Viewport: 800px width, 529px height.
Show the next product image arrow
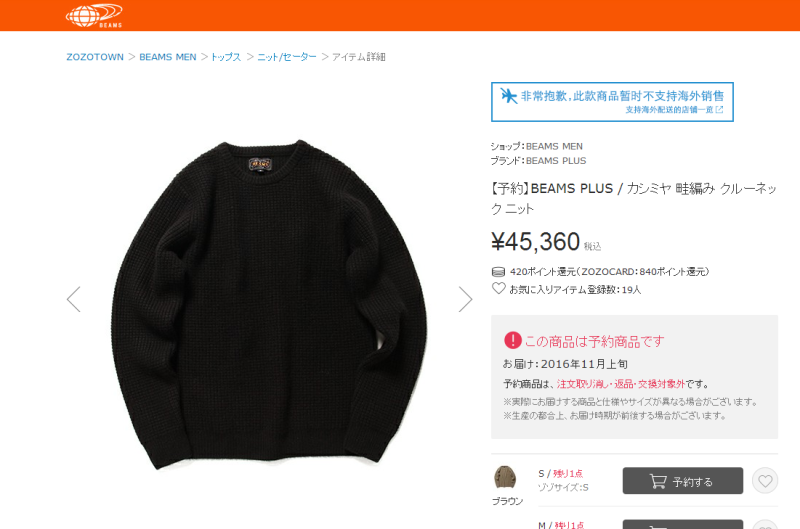click(x=465, y=299)
